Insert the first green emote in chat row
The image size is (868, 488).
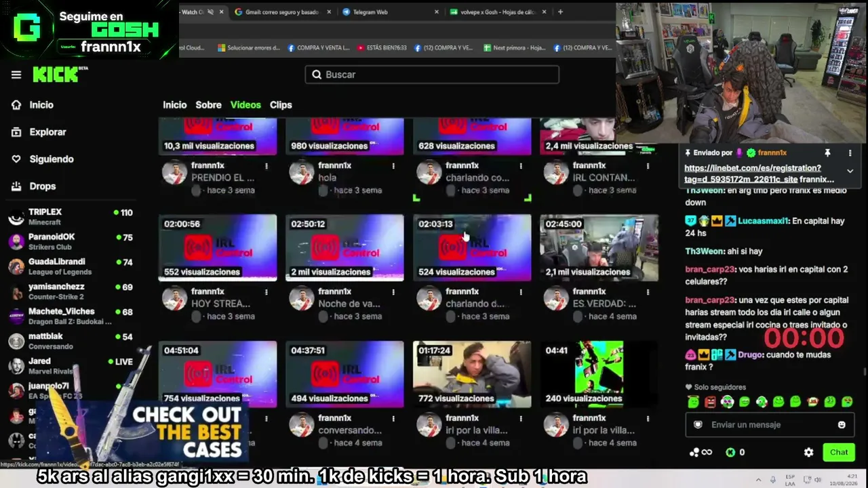(693, 402)
